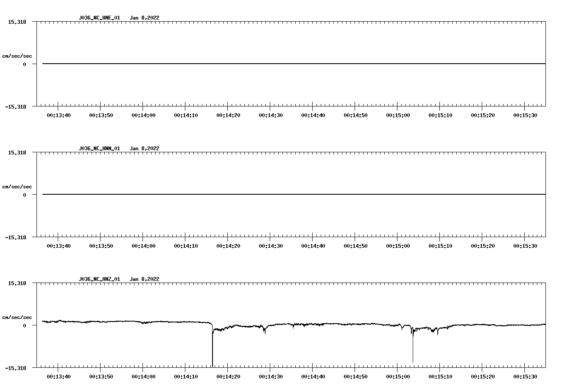This screenshot has width=576, height=392.
Task: Click the 15.318 upper limit on HNN axis
Action: click(x=17, y=152)
